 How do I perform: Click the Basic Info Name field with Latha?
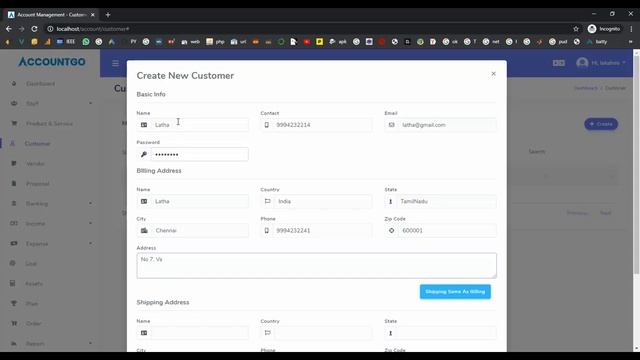pos(200,125)
